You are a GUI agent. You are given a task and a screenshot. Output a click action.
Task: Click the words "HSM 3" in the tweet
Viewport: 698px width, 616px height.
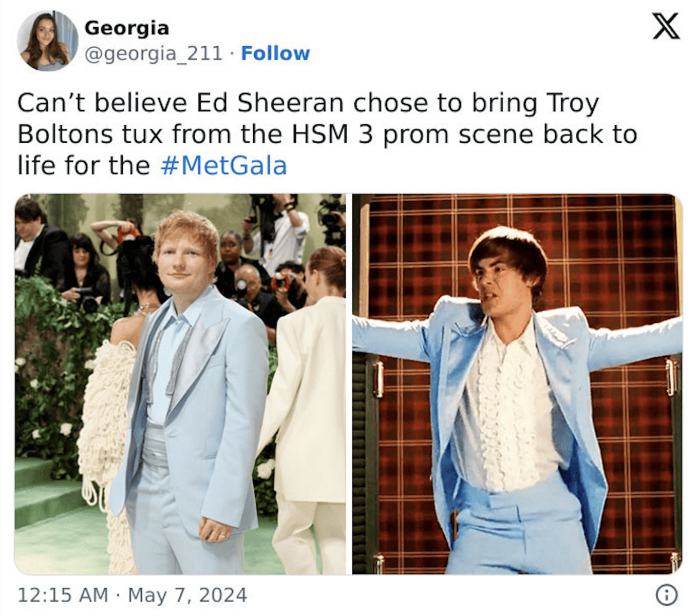tap(333, 134)
